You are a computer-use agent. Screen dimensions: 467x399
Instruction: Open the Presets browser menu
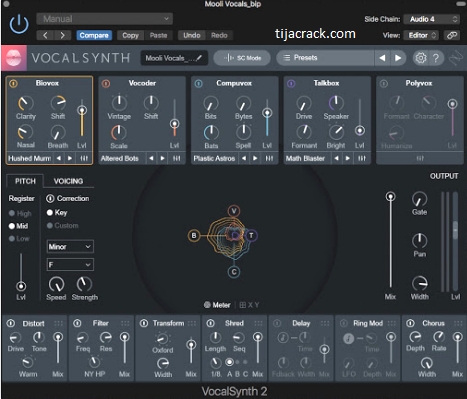tap(325, 58)
